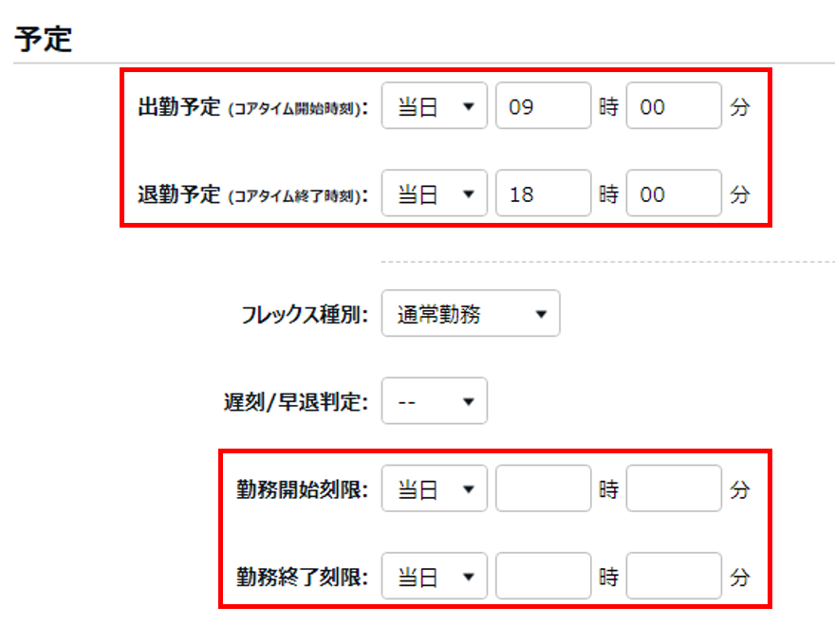Image resolution: width=835 pixels, height=644 pixels.
Task: Click the 遅刻/早退判定 label text
Action: (288, 402)
